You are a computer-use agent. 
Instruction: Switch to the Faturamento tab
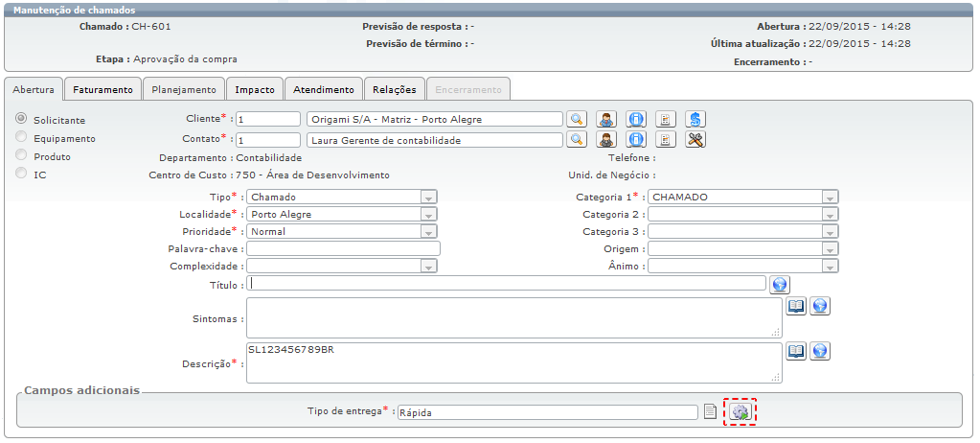[103, 89]
